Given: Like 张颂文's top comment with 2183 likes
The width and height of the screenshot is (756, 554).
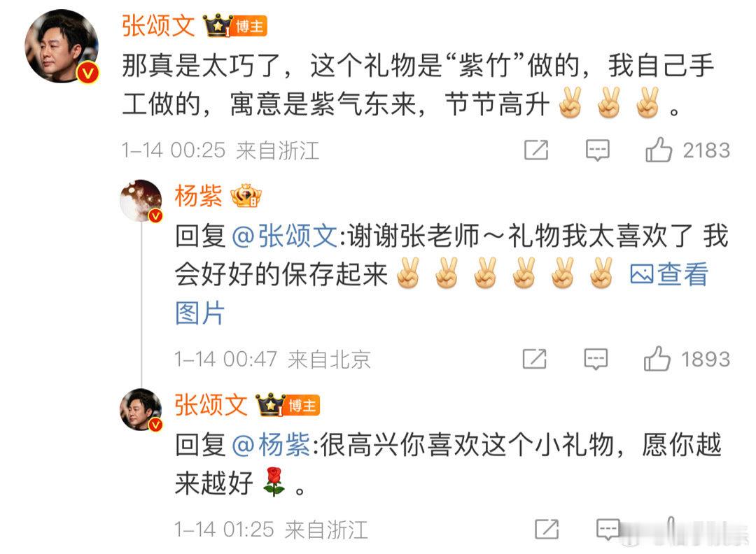Looking at the screenshot, I should 658,150.
